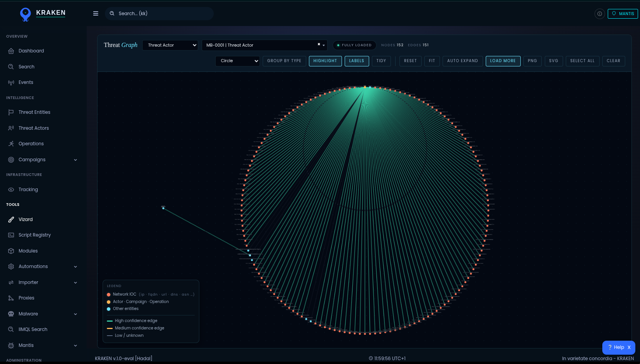This screenshot has height=364, width=640.
Task: Expand the Campaigns submenu chevron
Action: click(75, 160)
